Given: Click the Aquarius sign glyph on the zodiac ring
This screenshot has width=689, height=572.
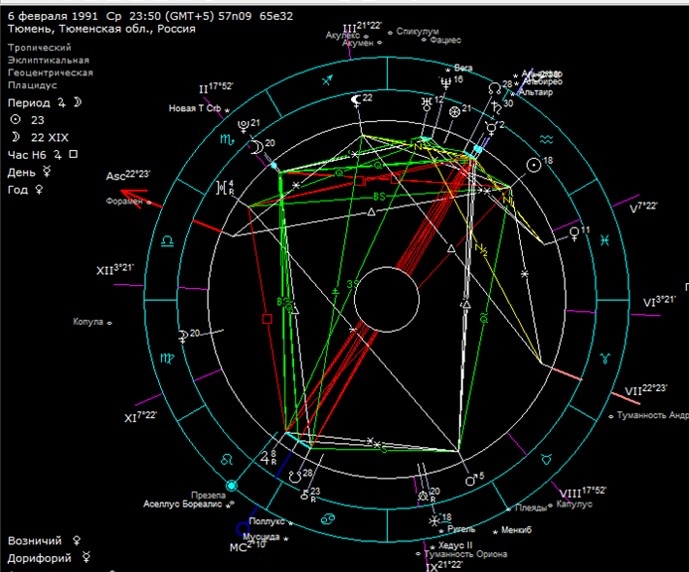Looking at the screenshot, I should pos(546,140).
